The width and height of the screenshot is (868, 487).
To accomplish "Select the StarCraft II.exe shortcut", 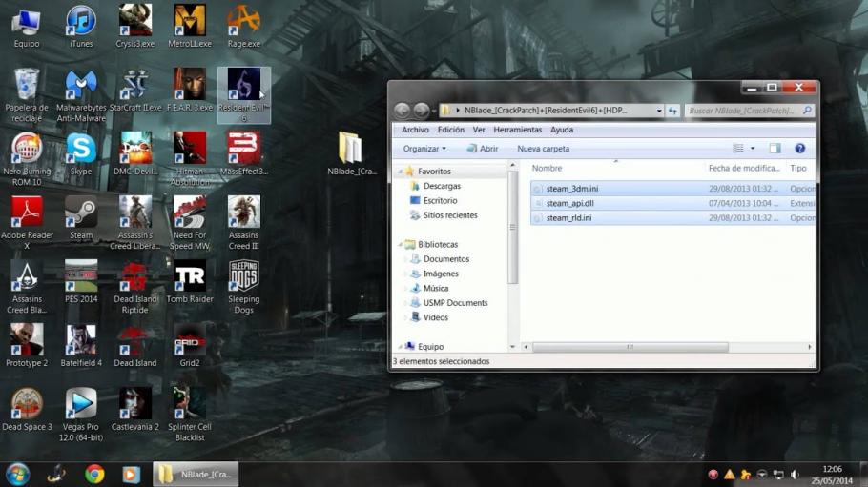I will coord(135,91).
